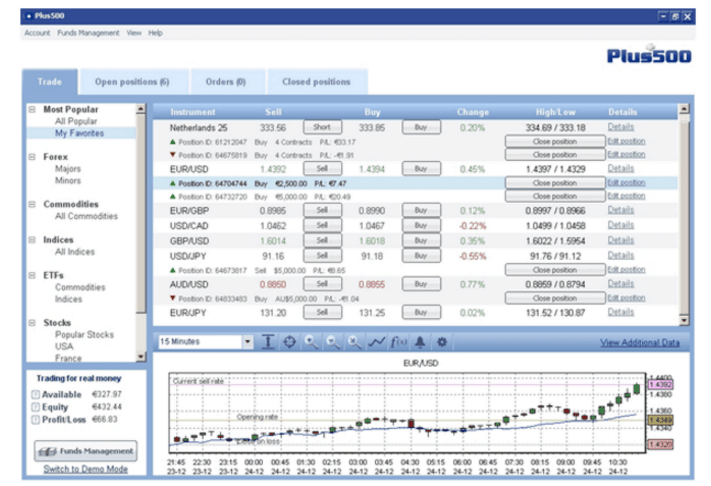Collapse the Forex category
711x486 pixels.
pos(32,157)
